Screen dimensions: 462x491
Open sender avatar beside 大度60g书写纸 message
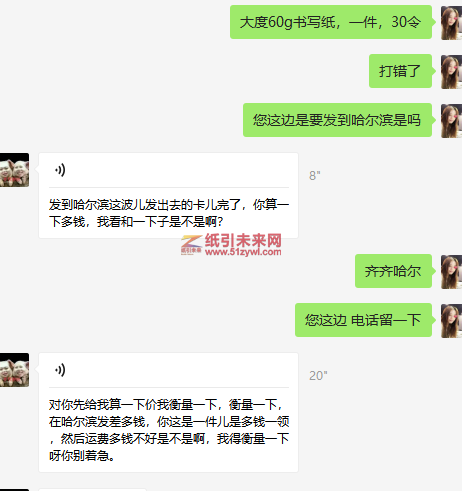pyautogui.click(x=451, y=23)
